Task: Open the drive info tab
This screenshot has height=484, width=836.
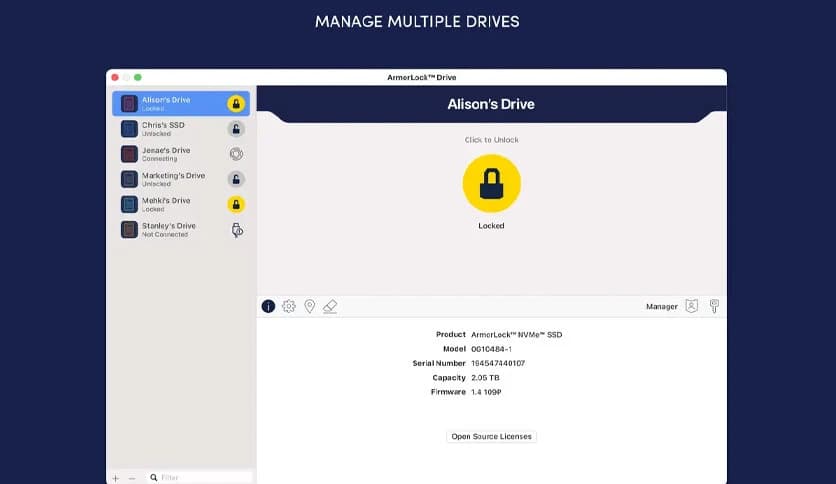Action: (x=268, y=306)
